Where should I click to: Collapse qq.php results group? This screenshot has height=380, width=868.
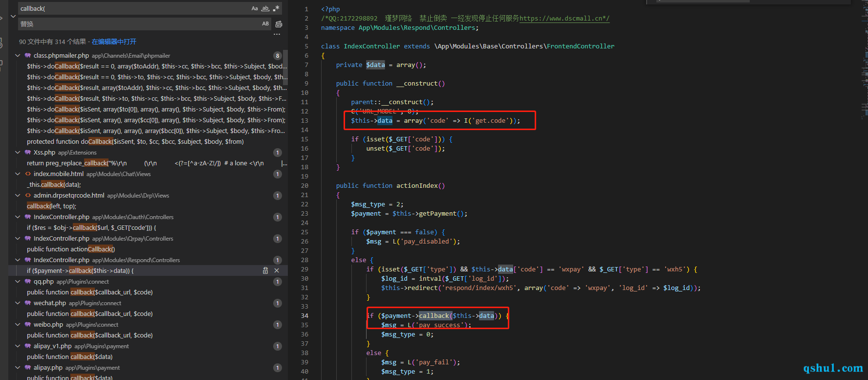[18, 282]
